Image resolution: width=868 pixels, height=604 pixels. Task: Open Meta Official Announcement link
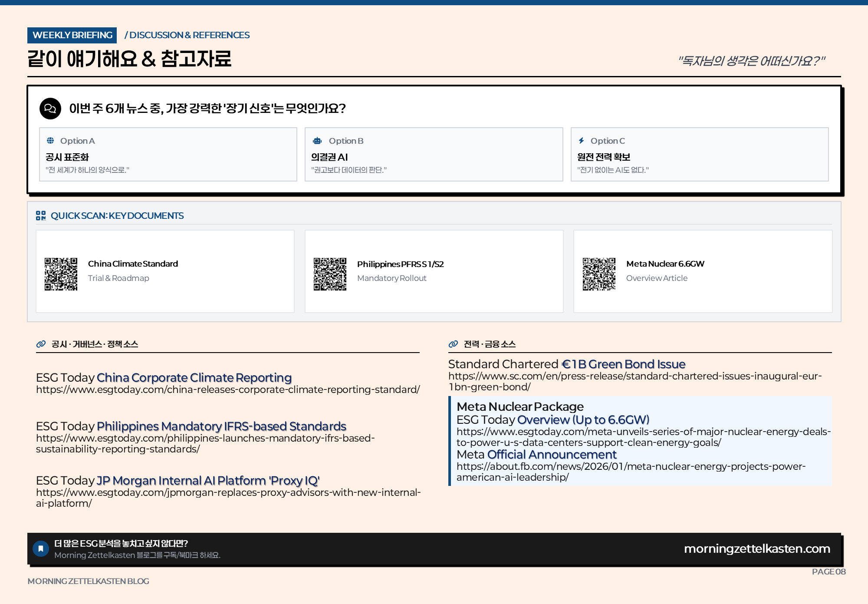coord(552,454)
